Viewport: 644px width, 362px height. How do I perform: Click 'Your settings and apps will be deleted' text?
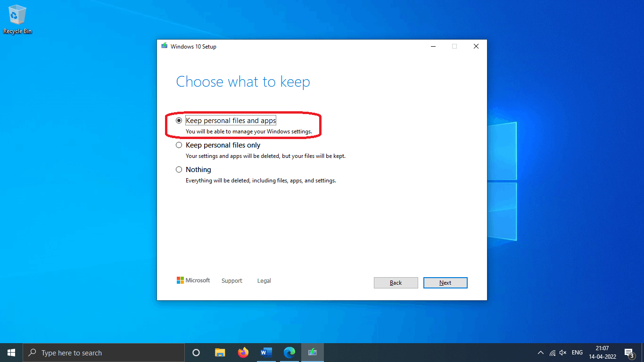click(265, 156)
